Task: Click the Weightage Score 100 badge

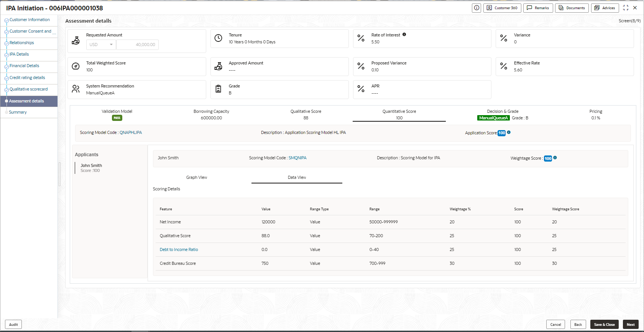Action: (548, 158)
